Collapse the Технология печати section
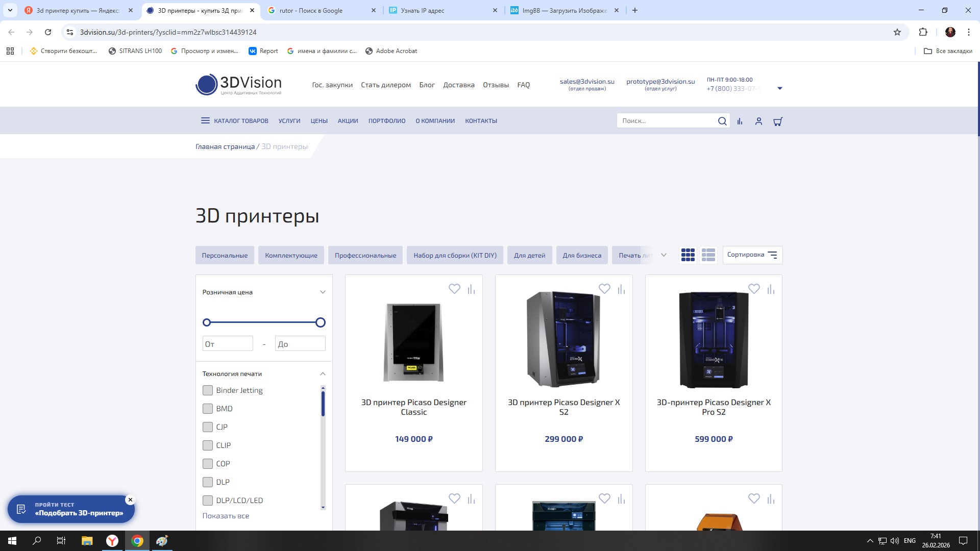 pos(323,374)
